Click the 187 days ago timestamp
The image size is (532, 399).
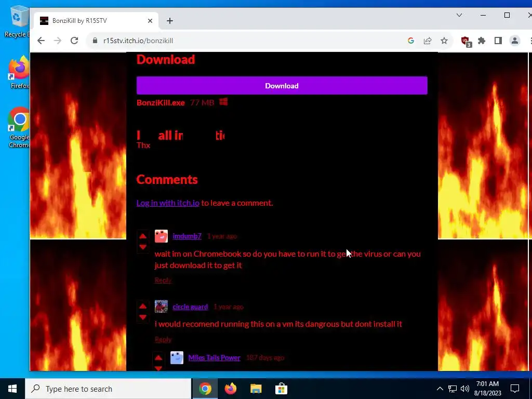click(x=265, y=357)
